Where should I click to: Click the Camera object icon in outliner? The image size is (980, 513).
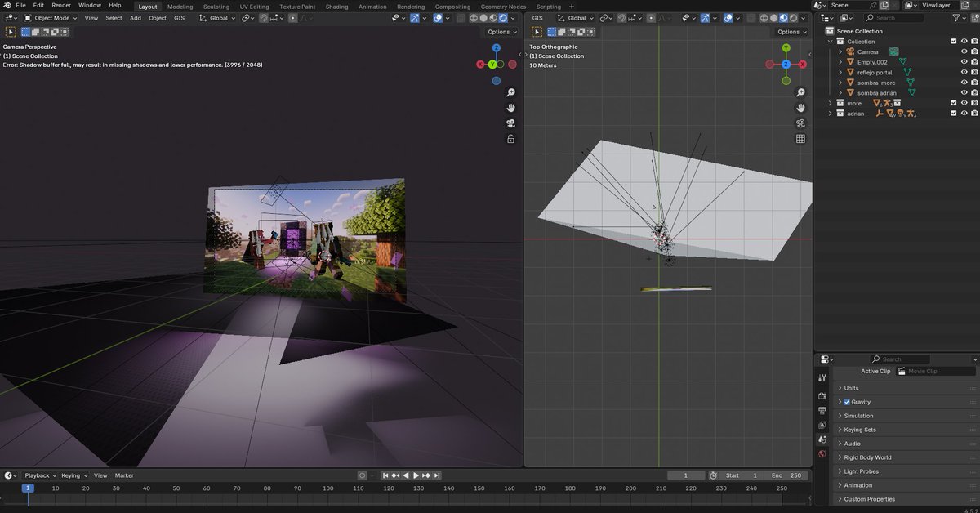(x=850, y=51)
